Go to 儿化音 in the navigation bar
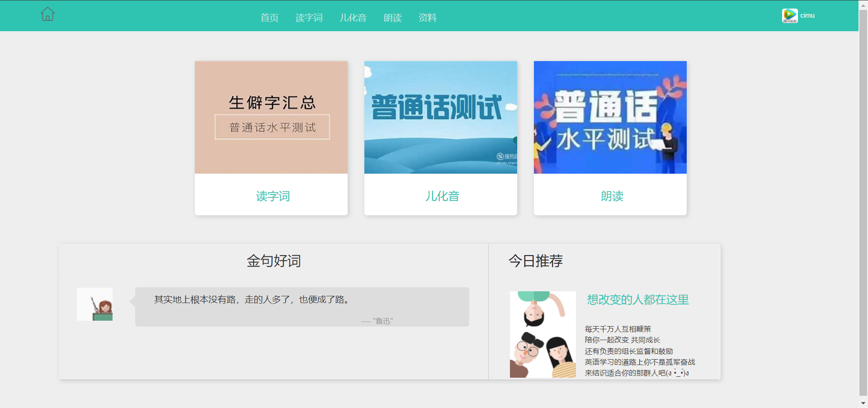868x408 pixels. (353, 18)
